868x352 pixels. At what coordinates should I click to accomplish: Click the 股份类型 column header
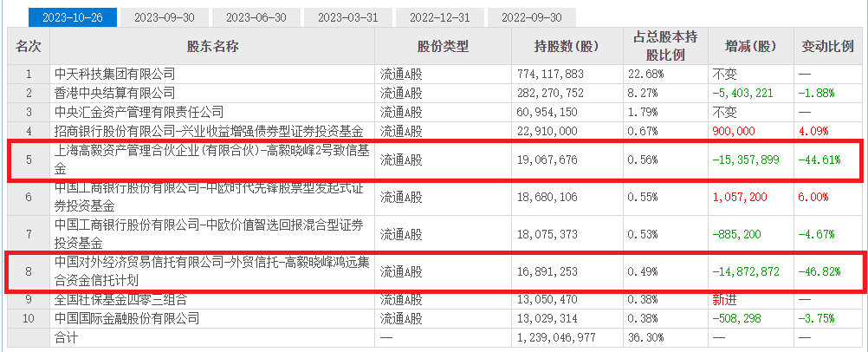(444, 47)
